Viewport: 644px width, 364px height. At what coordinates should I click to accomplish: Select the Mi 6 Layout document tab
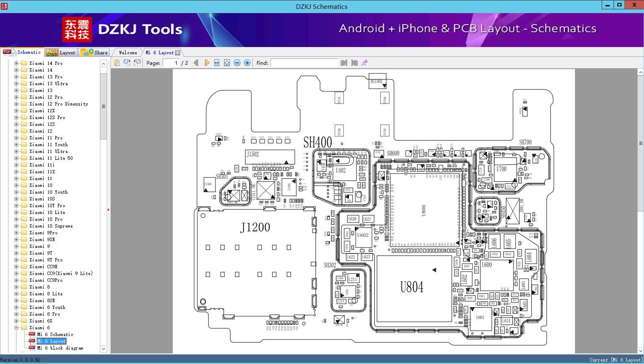point(160,53)
